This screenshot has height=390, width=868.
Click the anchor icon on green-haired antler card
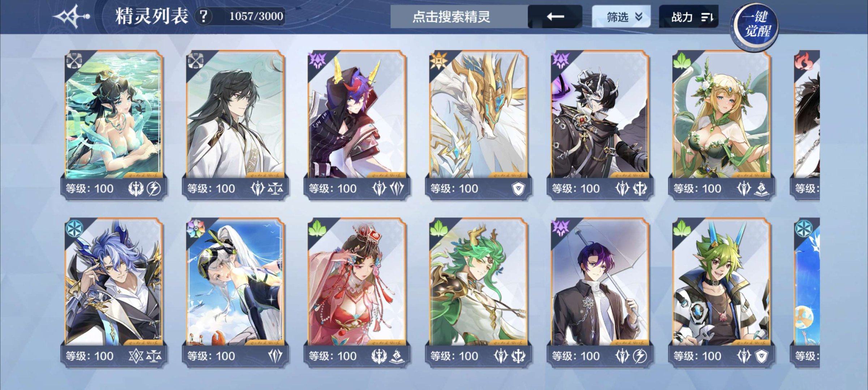pos(518,356)
